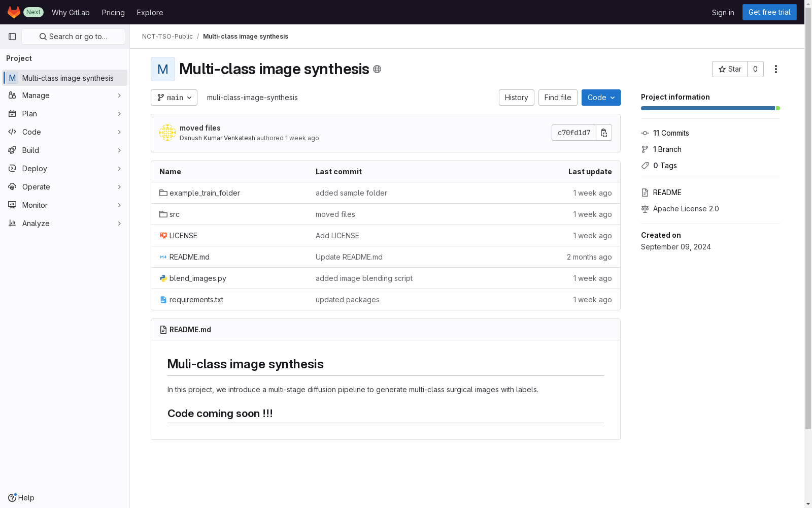812x508 pixels.
Task: Click the Search or go to field
Action: click(74, 37)
